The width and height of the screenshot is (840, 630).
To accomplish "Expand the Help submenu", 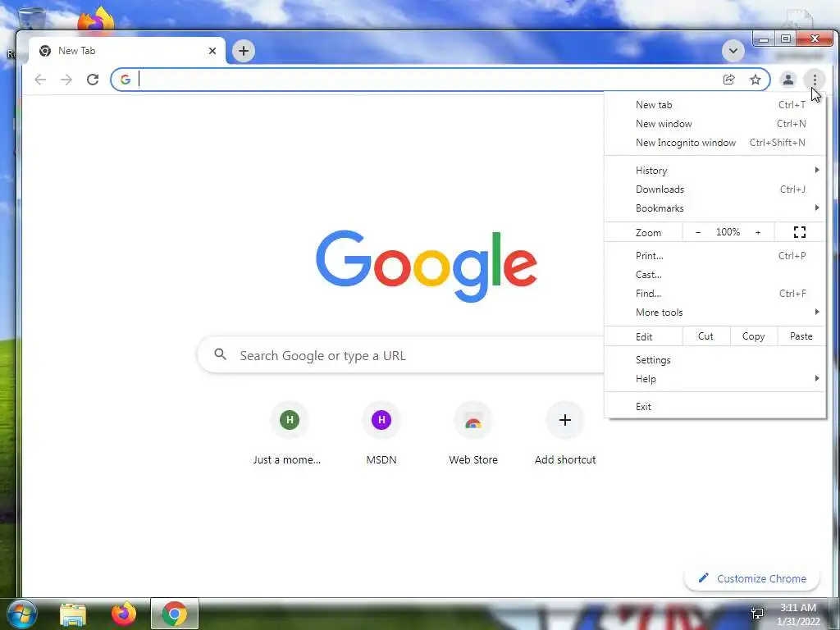I will 715,379.
